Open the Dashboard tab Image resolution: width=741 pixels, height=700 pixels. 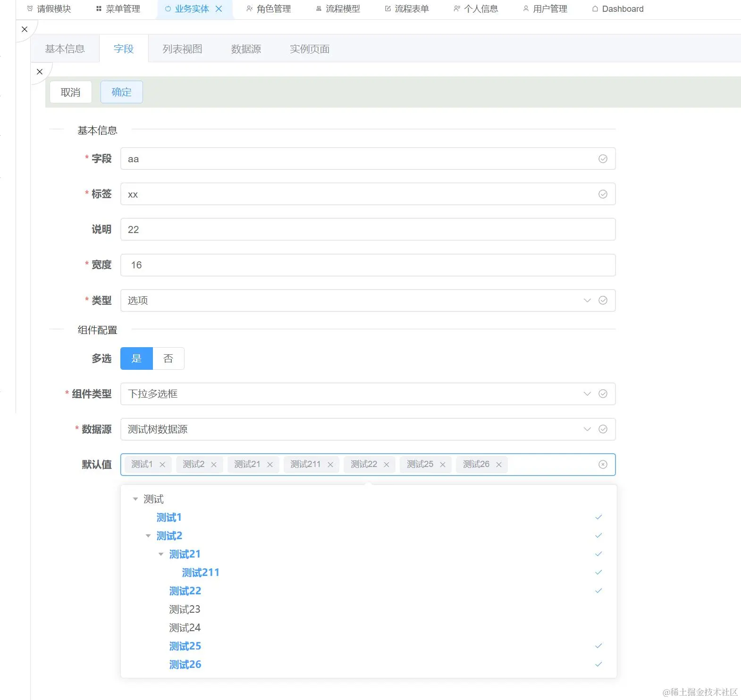(x=618, y=9)
